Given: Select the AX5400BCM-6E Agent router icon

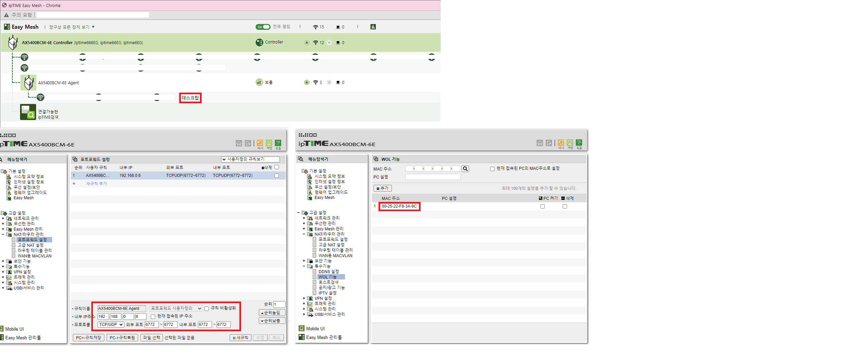Looking at the screenshot, I should pyautogui.click(x=28, y=83).
